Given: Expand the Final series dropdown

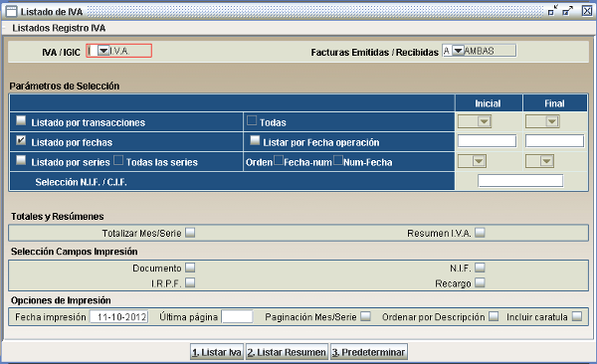Looking at the screenshot, I should (x=546, y=161).
